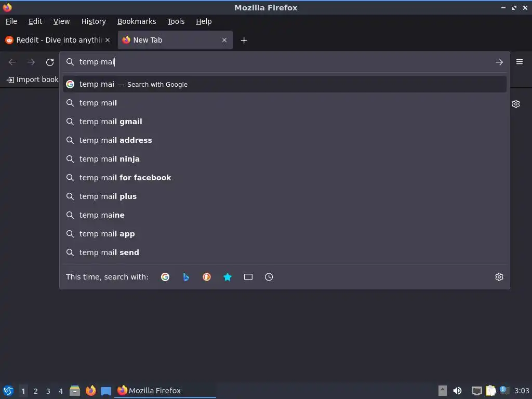532x399 pixels.
Task: Click the removable media eject tray icon
Action: 443,391
